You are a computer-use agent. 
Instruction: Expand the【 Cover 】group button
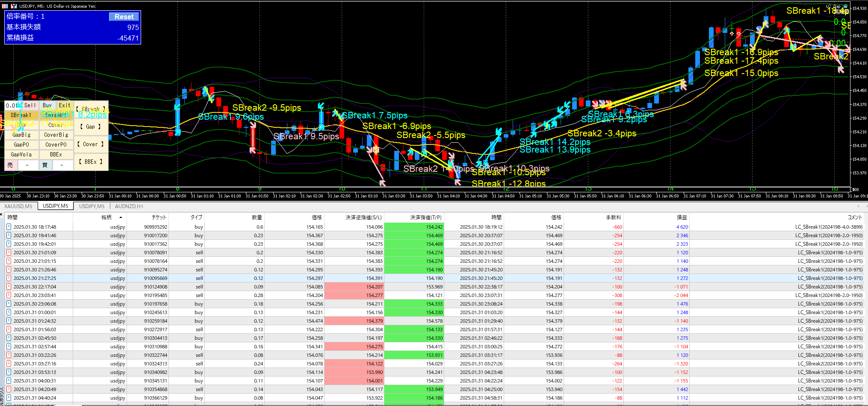pos(91,144)
